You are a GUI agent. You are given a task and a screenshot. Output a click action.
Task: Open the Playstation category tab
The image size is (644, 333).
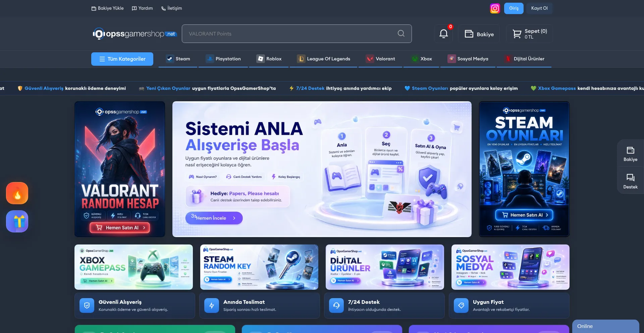click(x=223, y=59)
